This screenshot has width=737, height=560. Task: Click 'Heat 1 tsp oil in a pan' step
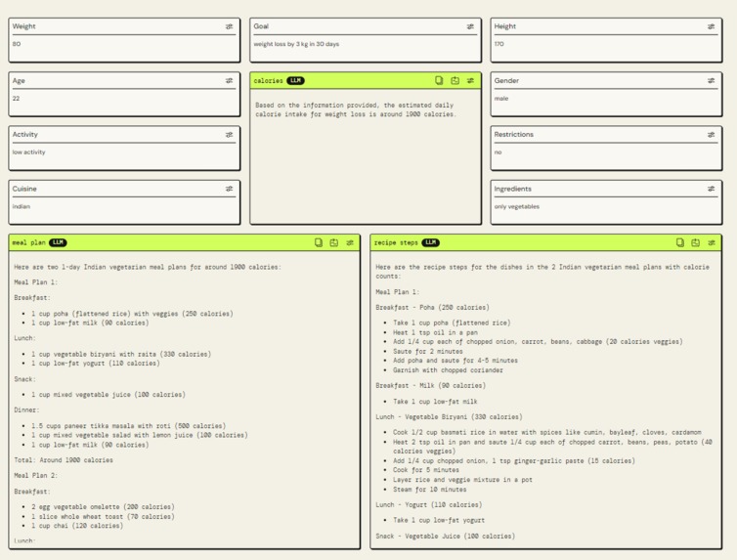coord(435,332)
